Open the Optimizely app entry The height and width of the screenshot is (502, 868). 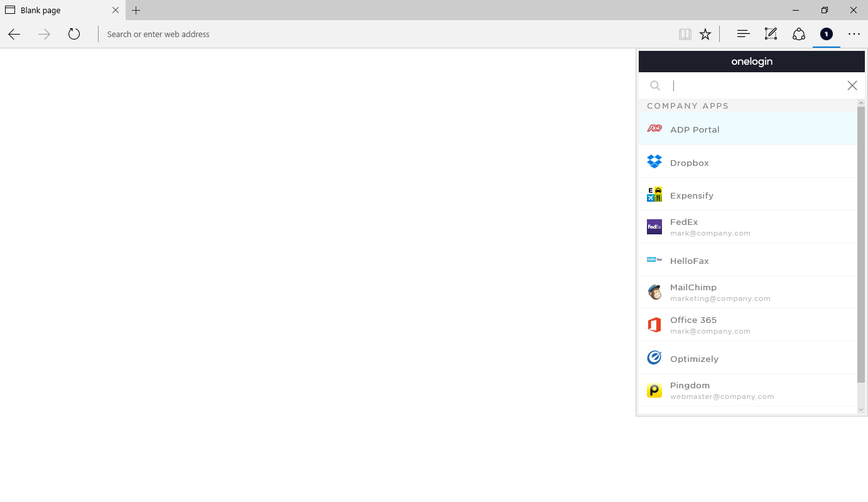pos(748,358)
